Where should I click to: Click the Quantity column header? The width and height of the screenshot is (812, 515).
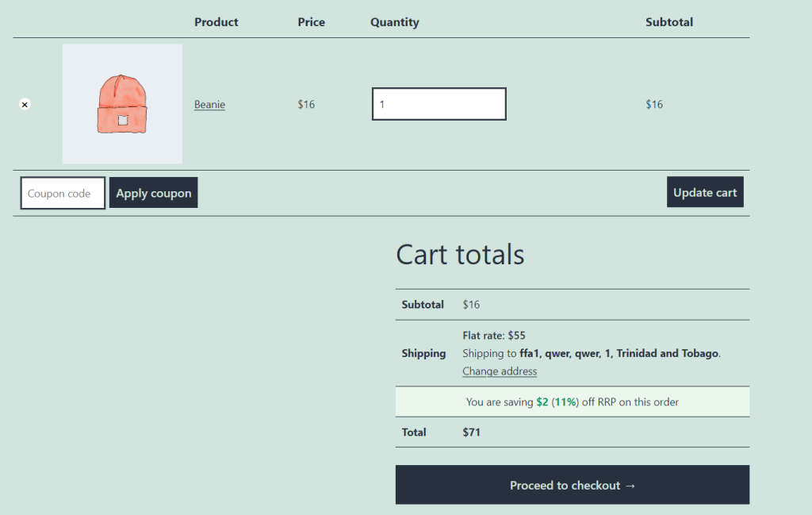(394, 22)
